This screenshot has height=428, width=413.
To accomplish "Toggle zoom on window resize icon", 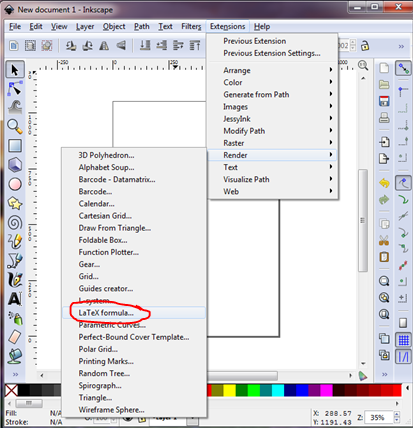I will (363, 65).
